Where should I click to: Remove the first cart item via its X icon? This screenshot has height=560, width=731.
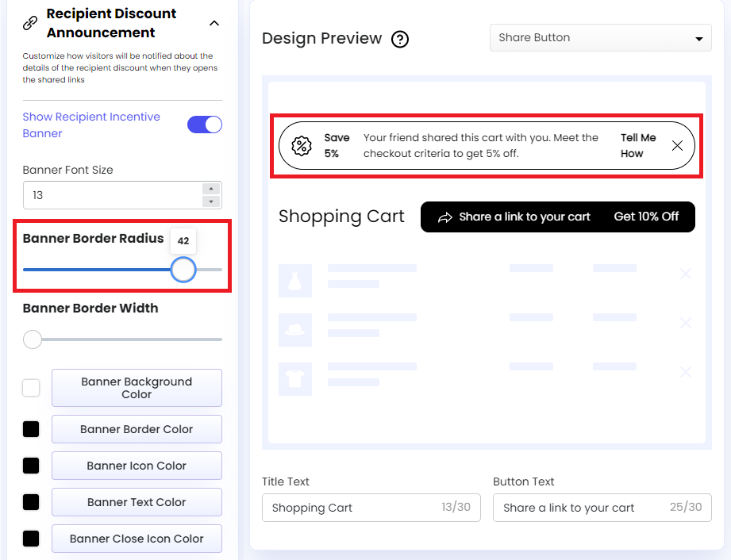click(x=686, y=274)
